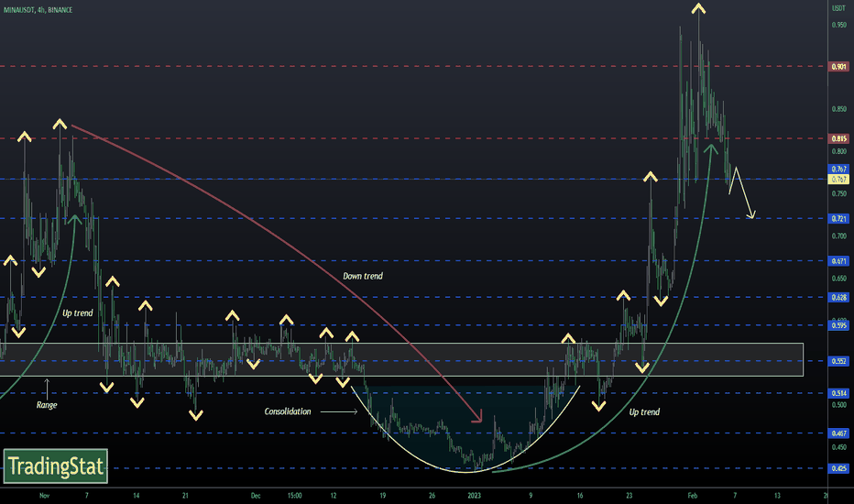Select the 0.467 price level label

(x=838, y=433)
